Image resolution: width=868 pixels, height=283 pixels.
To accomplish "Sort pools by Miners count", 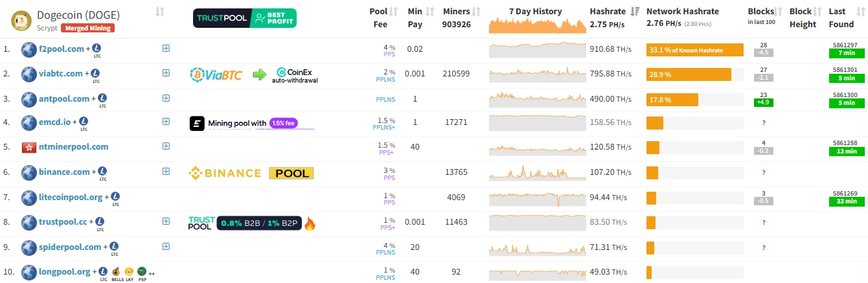I will click(x=477, y=12).
